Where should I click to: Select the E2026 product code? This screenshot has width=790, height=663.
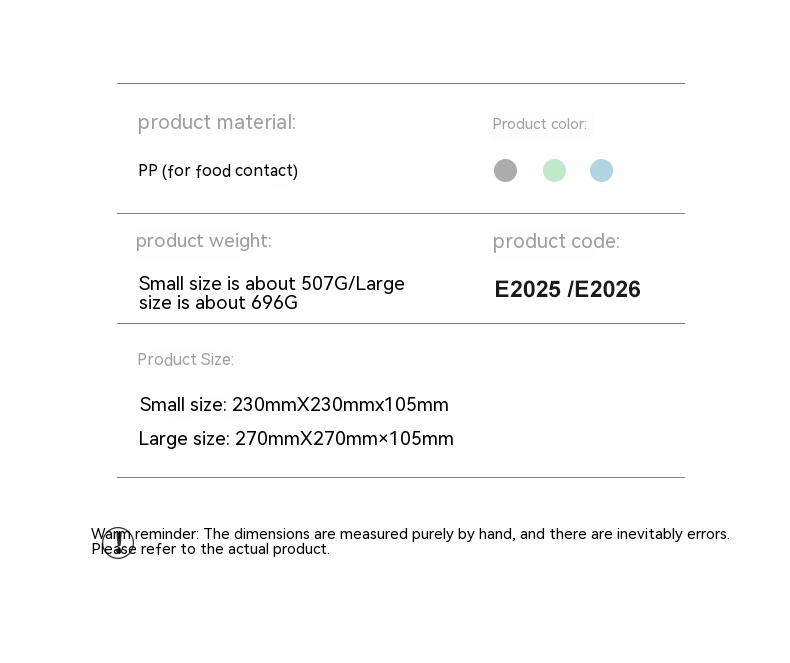click(x=608, y=290)
